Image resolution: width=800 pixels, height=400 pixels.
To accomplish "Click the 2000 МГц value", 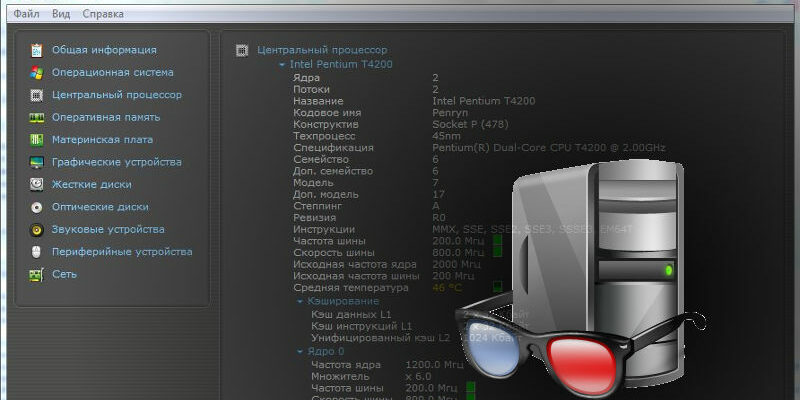I will pyautogui.click(x=456, y=264).
